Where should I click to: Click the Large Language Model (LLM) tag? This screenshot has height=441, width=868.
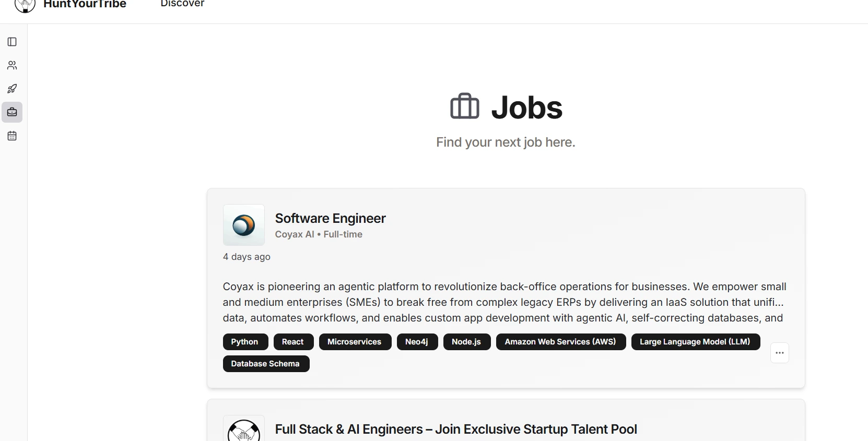coord(695,342)
